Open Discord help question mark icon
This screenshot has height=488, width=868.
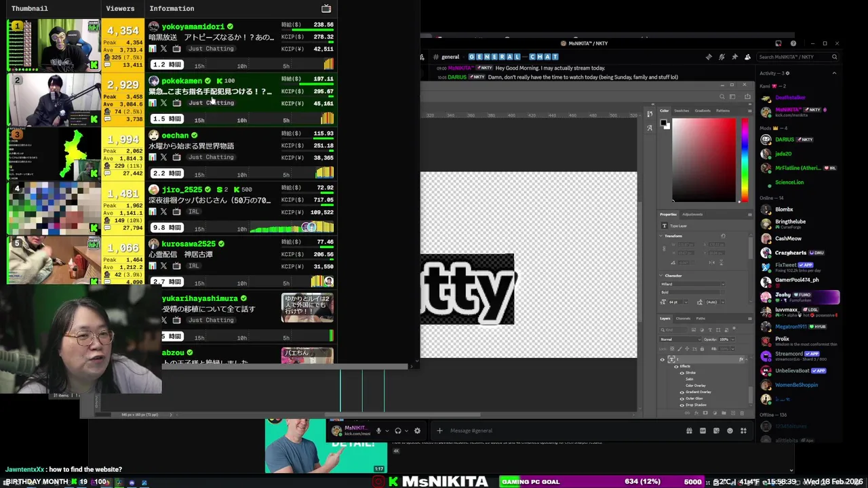click(x=793, y=43)
